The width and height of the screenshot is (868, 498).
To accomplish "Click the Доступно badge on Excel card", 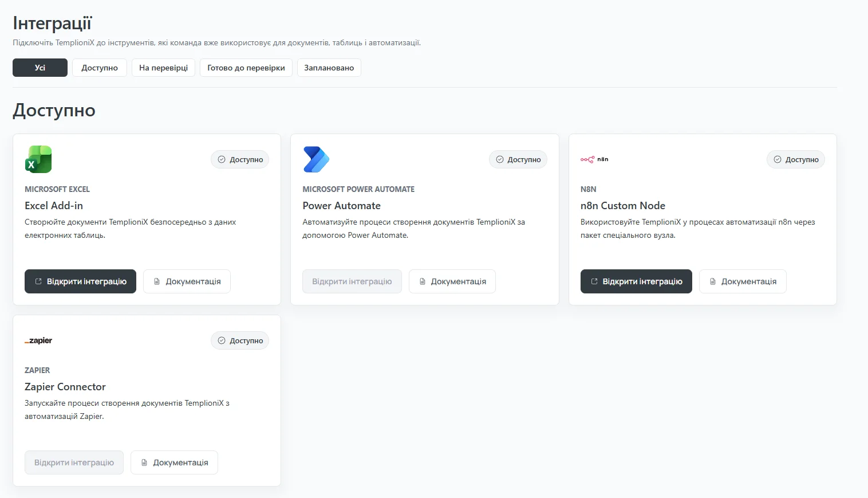I will [x=240, y=159].
